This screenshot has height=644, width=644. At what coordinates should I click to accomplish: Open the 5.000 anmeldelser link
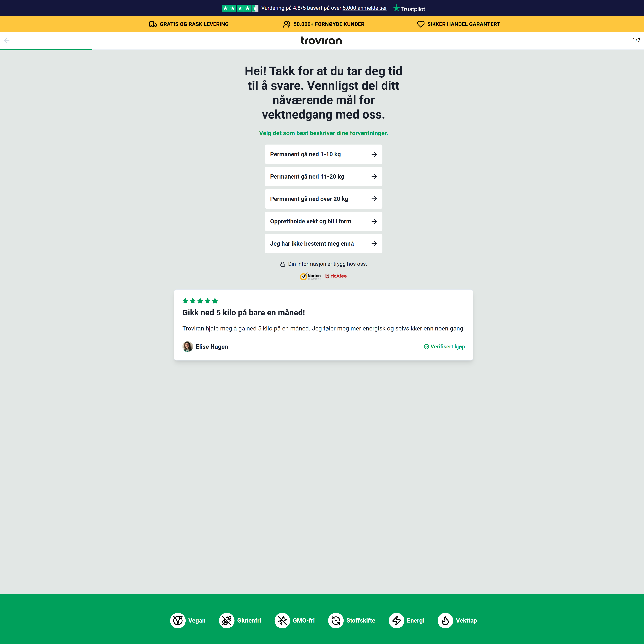click(364, 8)
